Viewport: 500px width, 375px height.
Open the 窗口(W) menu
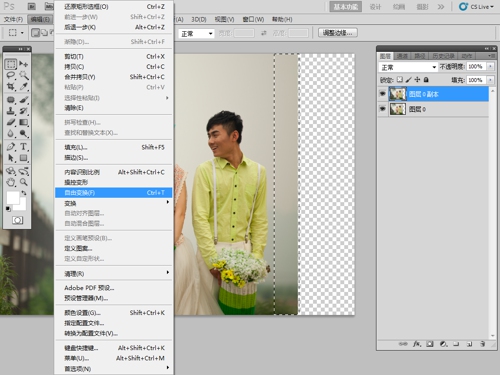tap(253, 19)
